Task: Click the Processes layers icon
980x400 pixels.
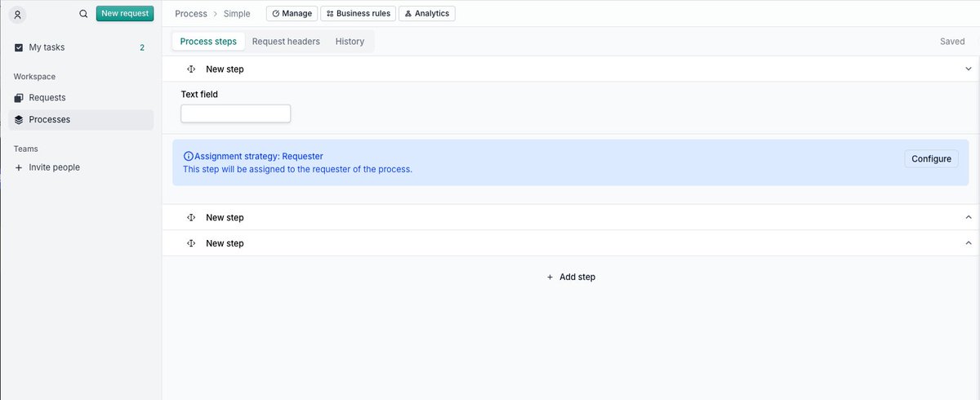Action: (x=19, y=119)
